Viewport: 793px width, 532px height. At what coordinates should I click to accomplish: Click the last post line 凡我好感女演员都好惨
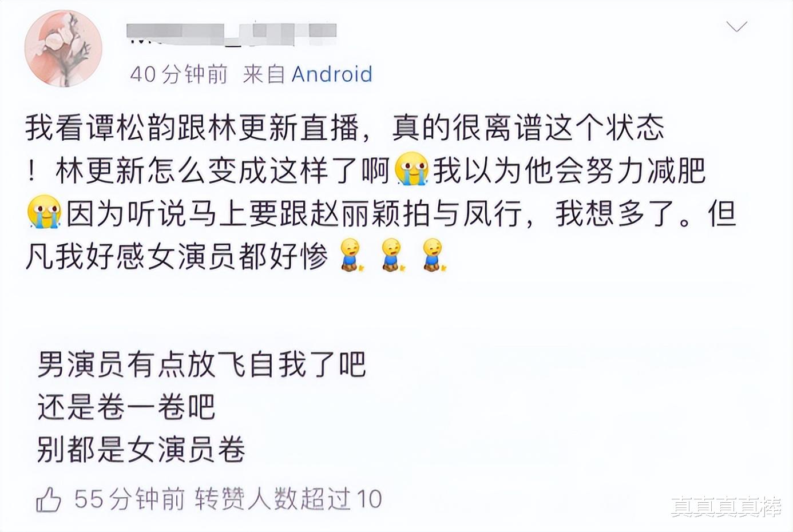click(177, 256)
